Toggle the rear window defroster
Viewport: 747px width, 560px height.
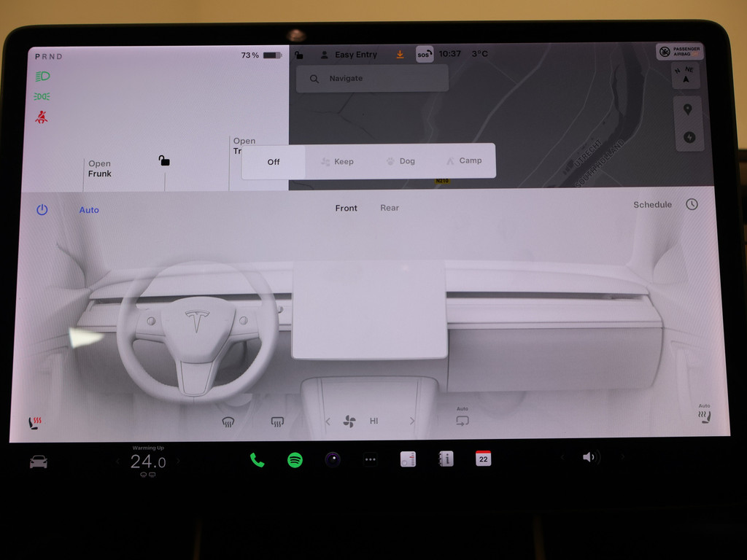tap(277, 421)
